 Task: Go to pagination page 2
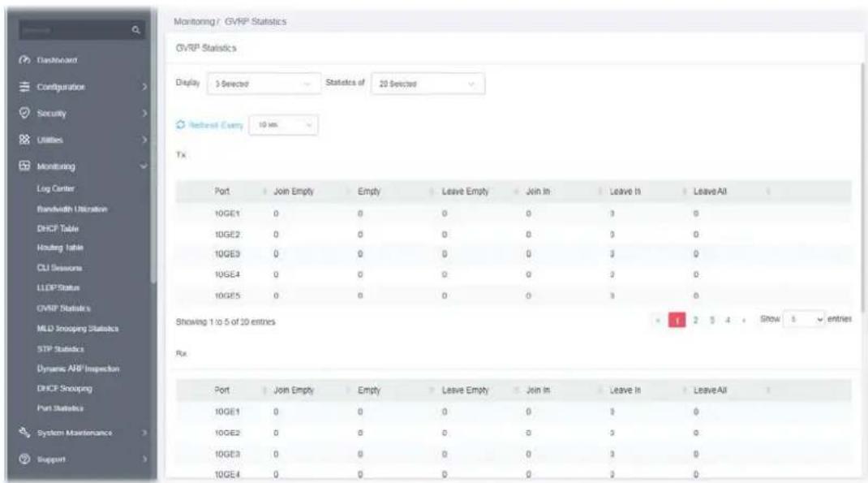tap(696, 320)
